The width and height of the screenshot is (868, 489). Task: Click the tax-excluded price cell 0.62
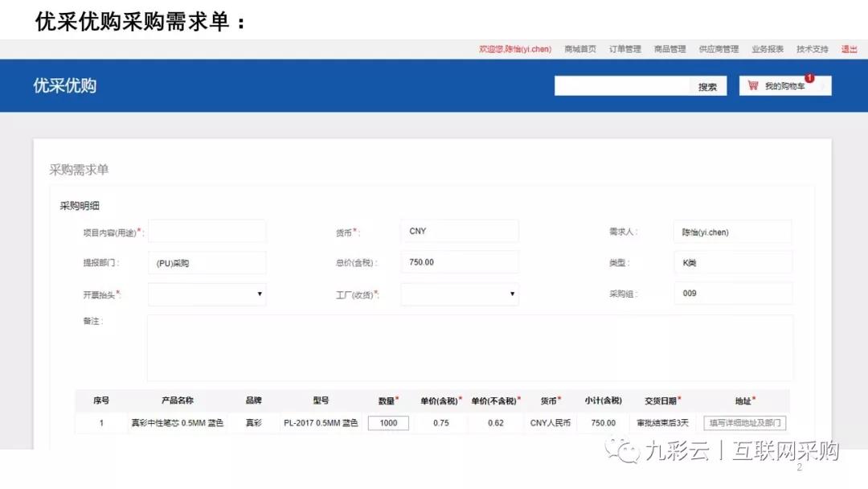(496, 423)
